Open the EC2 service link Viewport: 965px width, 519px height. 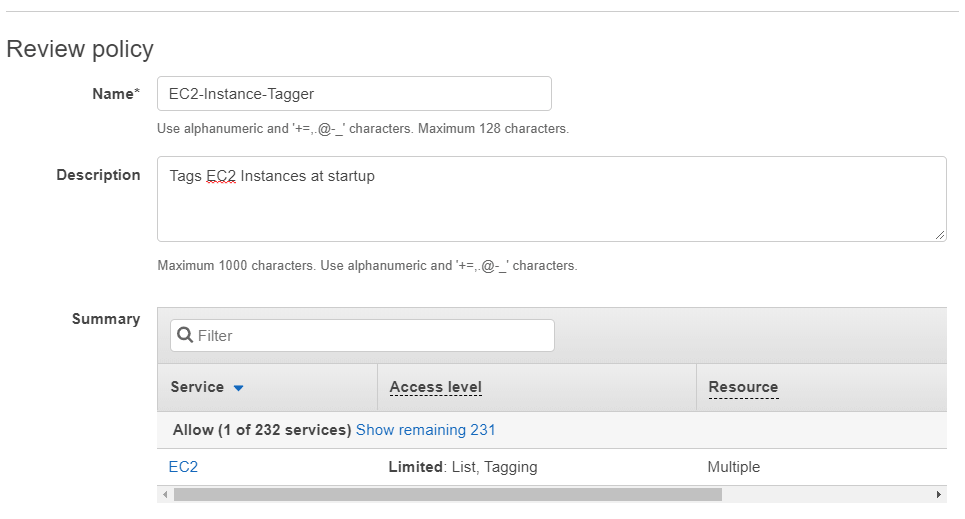pyautogui.click(x=183, y=467)
